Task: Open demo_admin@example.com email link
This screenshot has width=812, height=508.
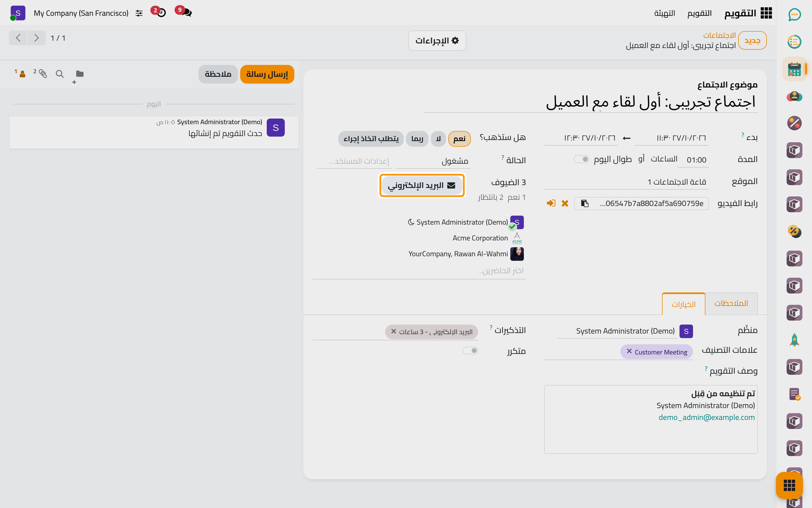Action: pyautogui.click(x=706, y=417)
